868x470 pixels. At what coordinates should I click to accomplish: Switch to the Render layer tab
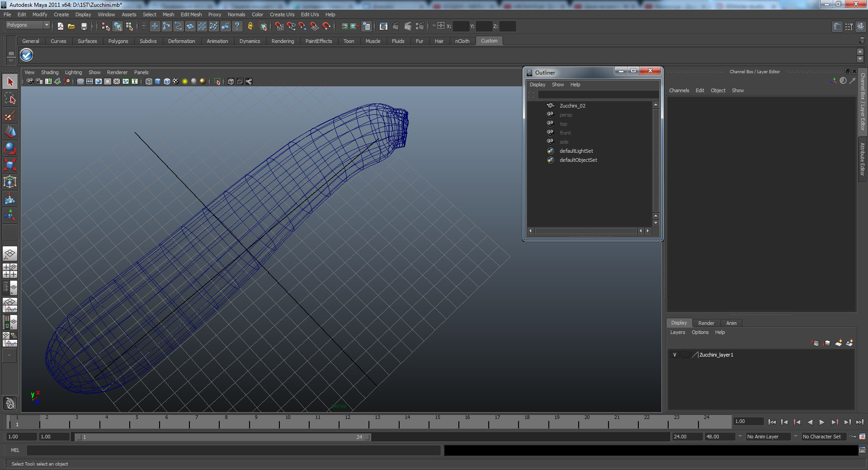[706, 323]
